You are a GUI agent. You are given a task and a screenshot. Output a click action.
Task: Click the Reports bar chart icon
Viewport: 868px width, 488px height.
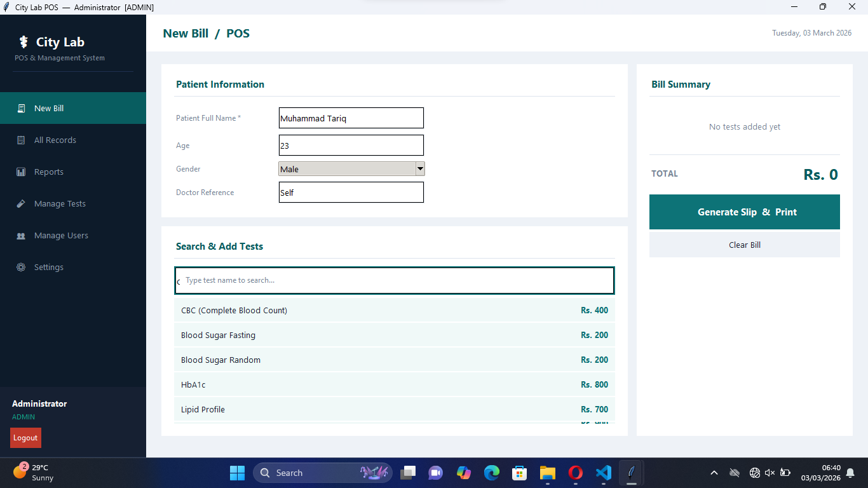pos(21,172)
